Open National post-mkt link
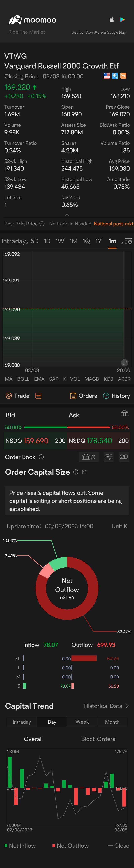Viewport: 134px width, 868px height. (114, 224)
